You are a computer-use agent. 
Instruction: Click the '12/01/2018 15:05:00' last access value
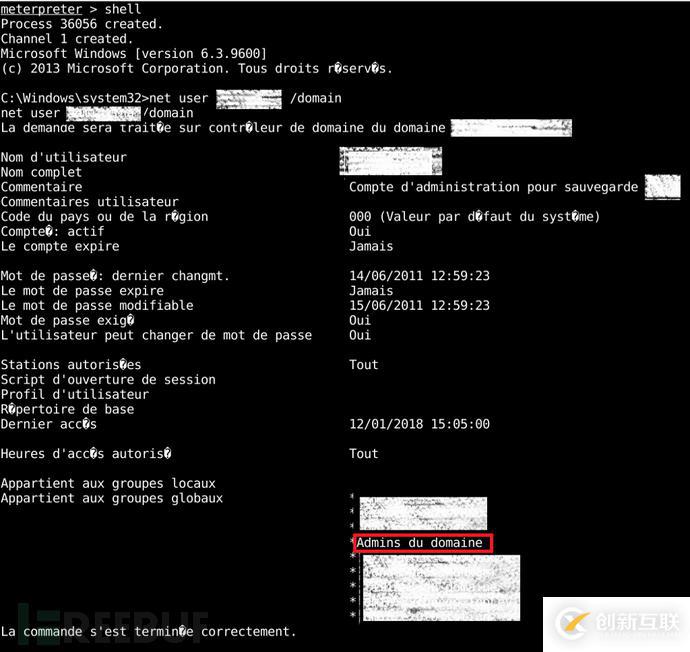point(419,424)
